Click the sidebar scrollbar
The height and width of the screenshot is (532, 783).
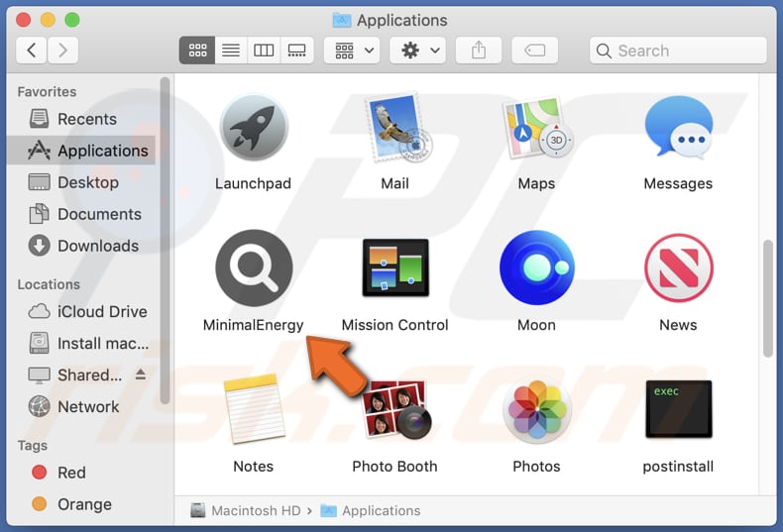tap(165, 241)
